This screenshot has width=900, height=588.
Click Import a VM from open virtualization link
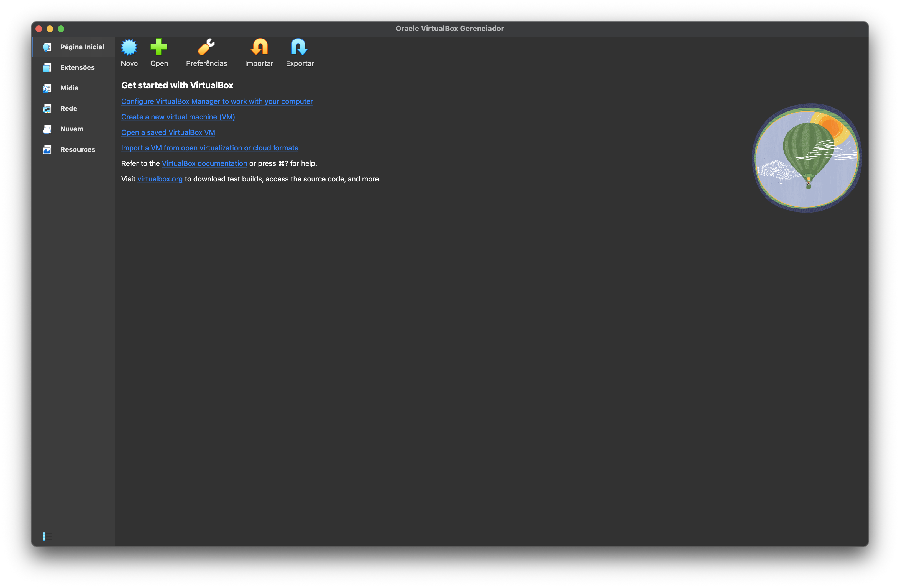click(x=209, y=148)
